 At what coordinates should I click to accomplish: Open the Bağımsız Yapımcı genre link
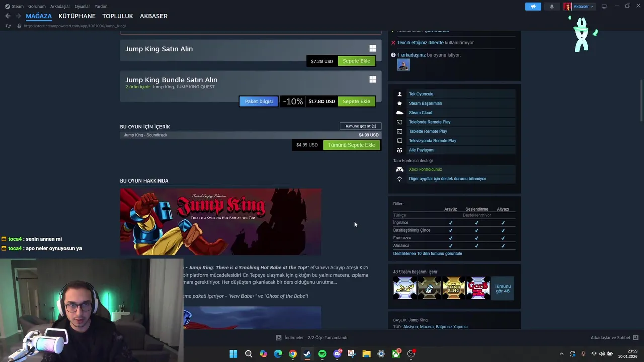pyautogui.click(x=452, y=327)
